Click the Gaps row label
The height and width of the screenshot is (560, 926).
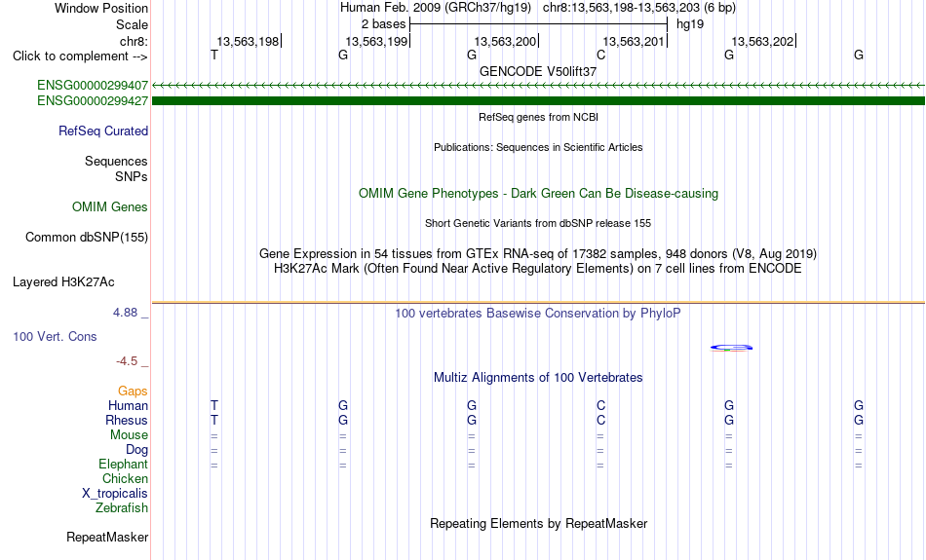point(133,392)
